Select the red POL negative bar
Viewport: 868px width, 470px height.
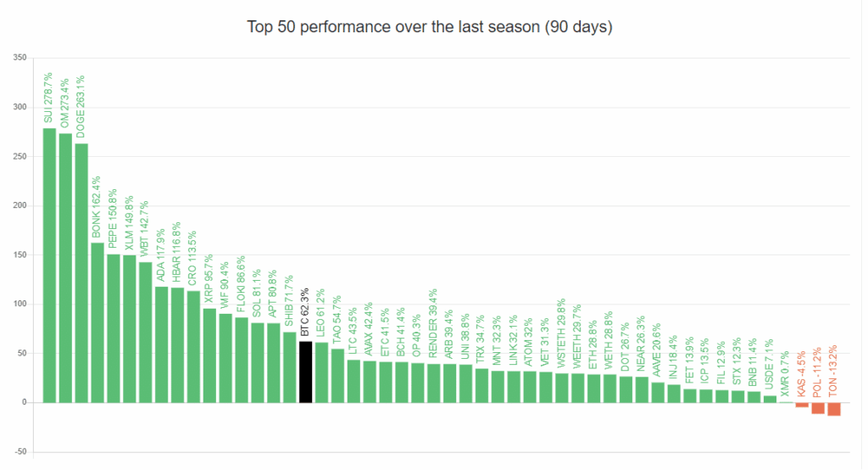tap(818, 408)
